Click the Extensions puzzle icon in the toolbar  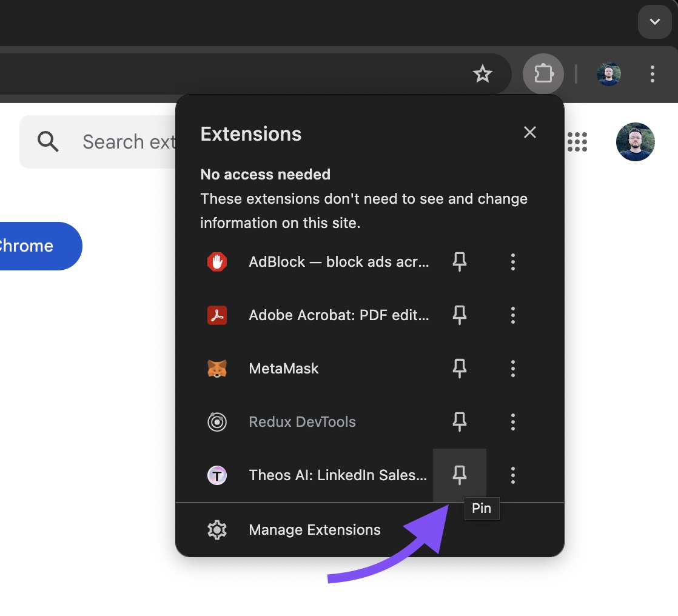pos(543,73)
